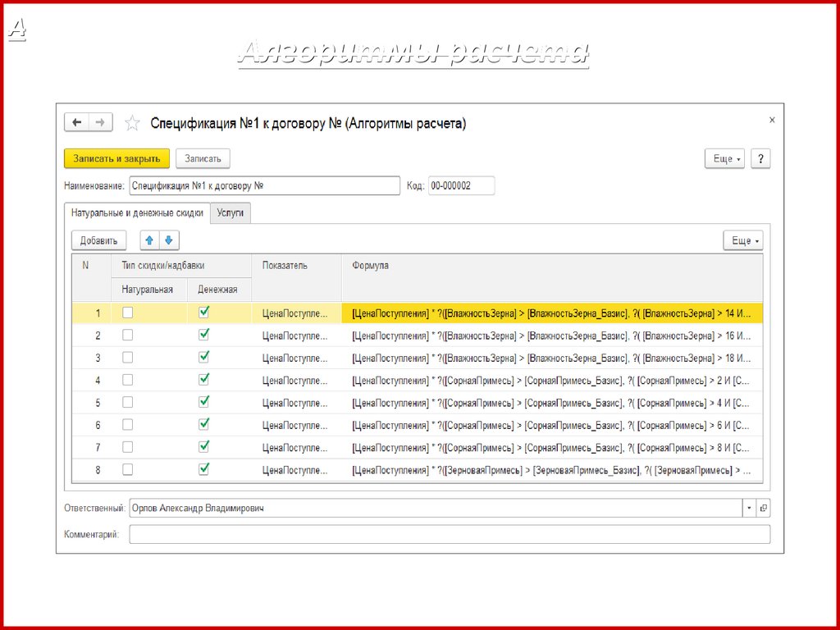Expand the Ответственный dropdown list
The width and height of the screenshot is (840, 630).
749,509
